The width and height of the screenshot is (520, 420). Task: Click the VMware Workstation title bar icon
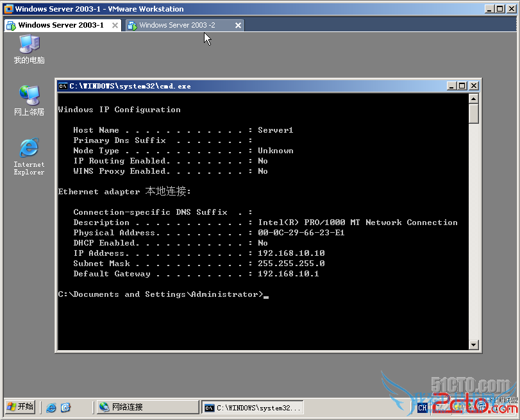click(8, 8)
